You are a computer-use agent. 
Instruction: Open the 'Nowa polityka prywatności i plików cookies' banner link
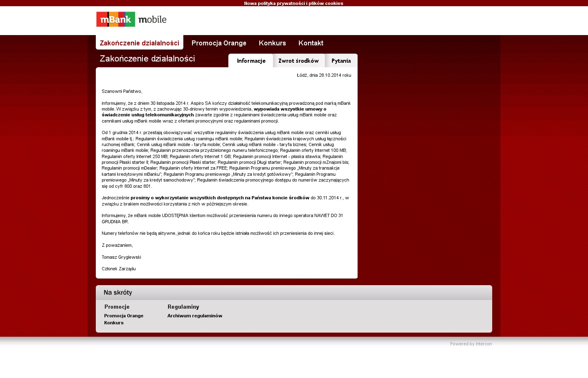[x=294, y=3]
